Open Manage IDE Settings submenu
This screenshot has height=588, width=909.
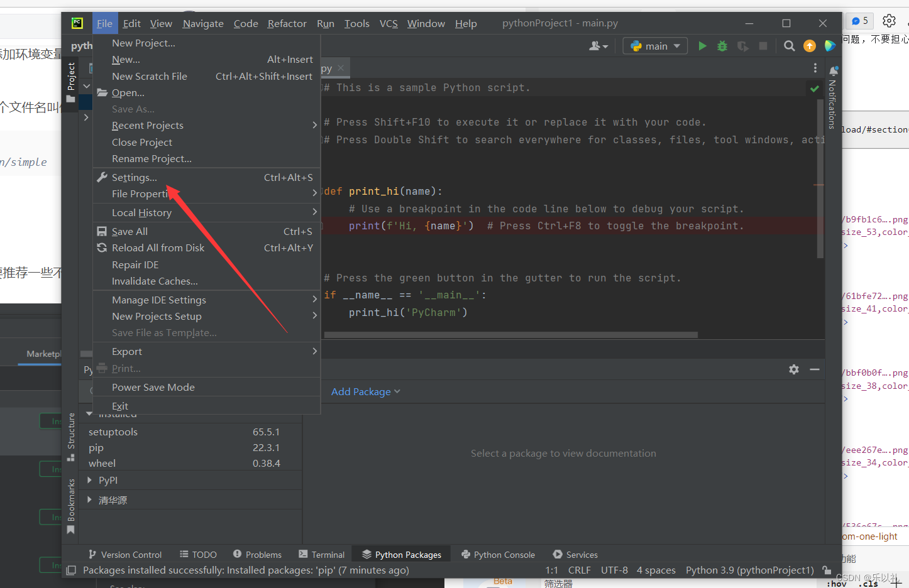(x=207, y=300)
